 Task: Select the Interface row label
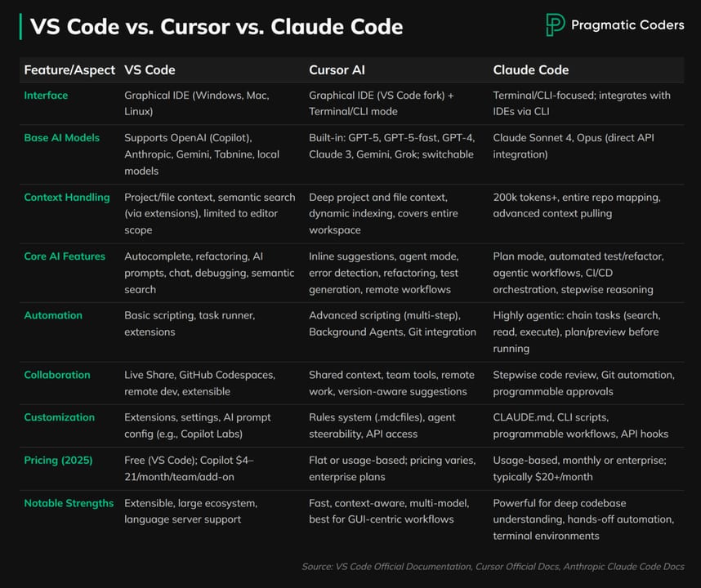[46, 96]
